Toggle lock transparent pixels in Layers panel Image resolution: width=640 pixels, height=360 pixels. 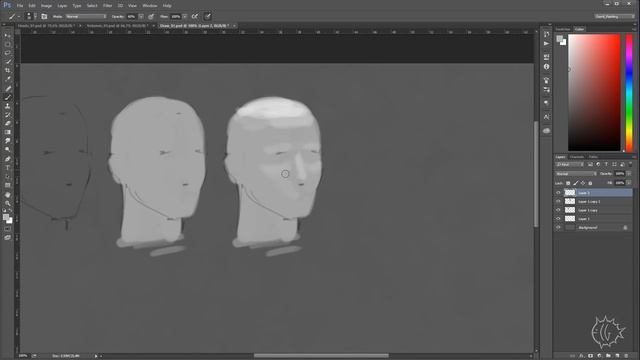568,183
